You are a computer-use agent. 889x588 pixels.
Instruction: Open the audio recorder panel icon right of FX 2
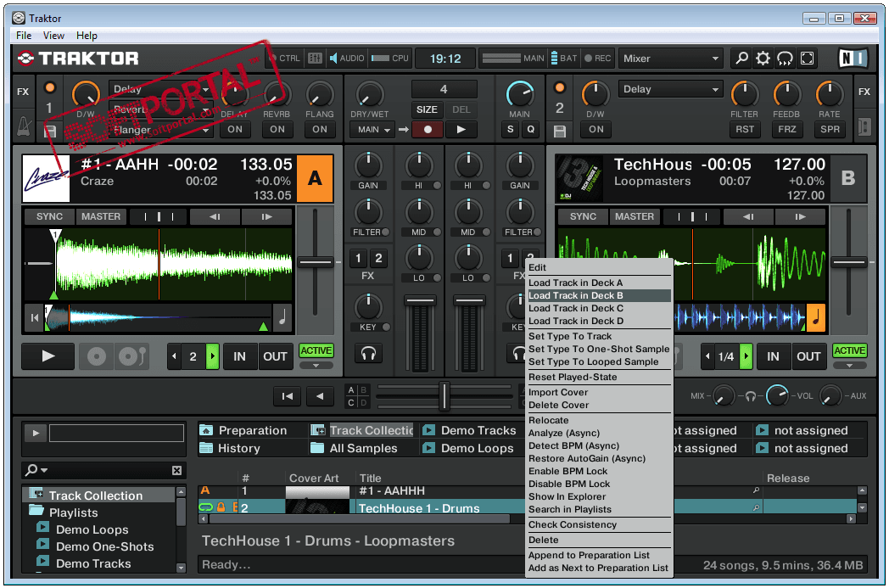[x=864, y=126]
